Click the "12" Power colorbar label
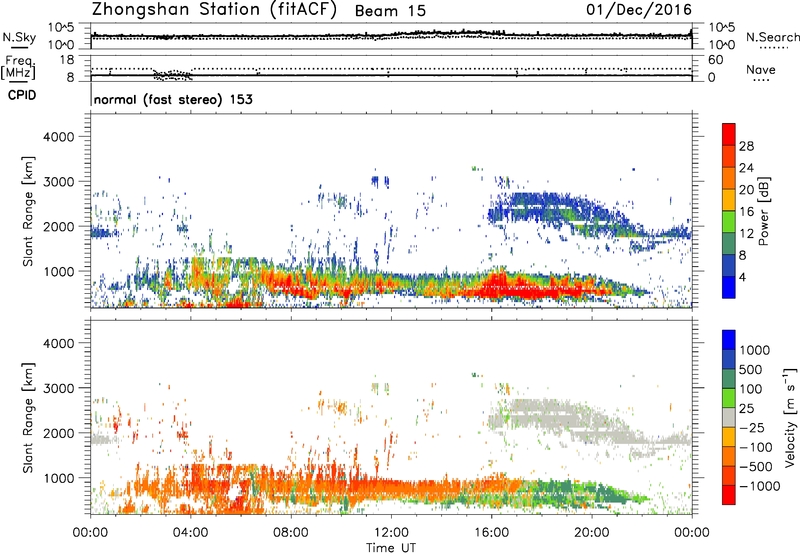The height and width of the screenshot is (554, 800). pyautogui.click(x=746, y=234)
